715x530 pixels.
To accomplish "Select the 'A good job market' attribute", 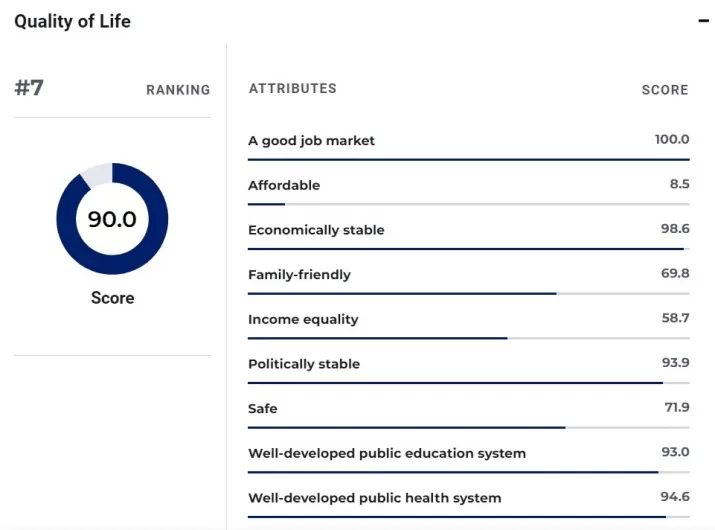I will (311, 141).
